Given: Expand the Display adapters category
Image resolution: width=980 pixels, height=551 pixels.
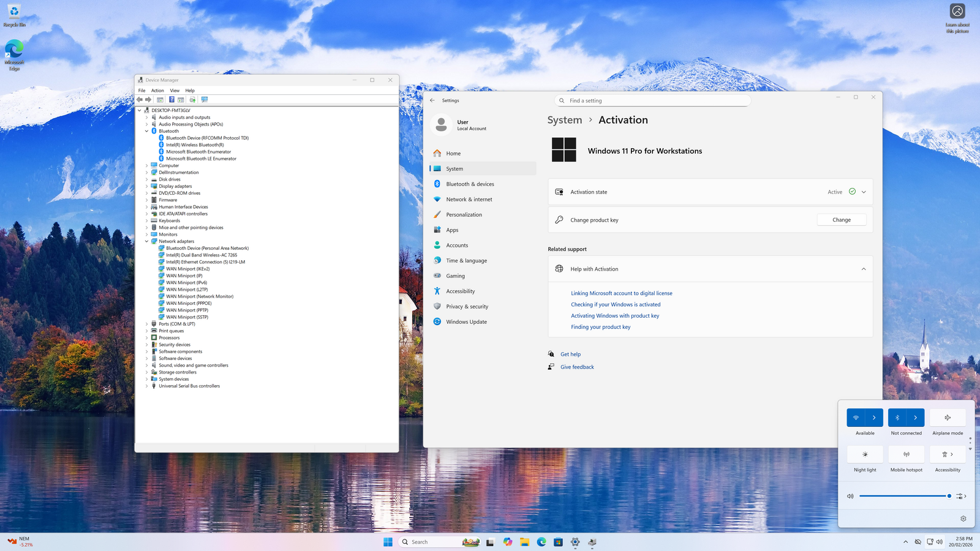Looking at the screenshot, I should click(146, 186).
